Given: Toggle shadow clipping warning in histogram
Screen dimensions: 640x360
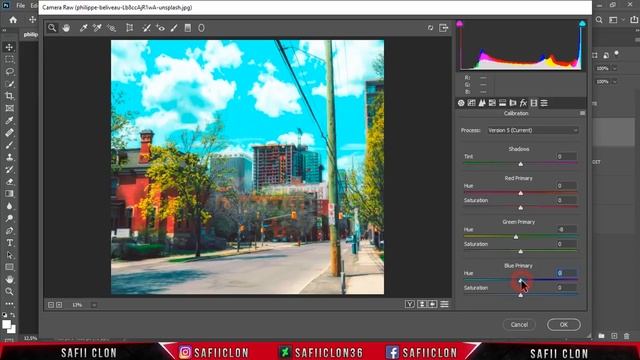Looking at the screenshot, I should [x=460, y=24].
